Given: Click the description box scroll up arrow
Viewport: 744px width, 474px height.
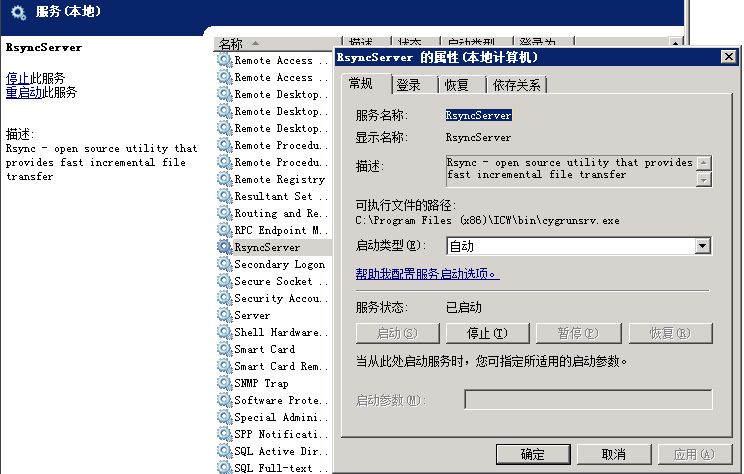Looking at the screenshot, I should pyautogui.click(x=704, y=163).
